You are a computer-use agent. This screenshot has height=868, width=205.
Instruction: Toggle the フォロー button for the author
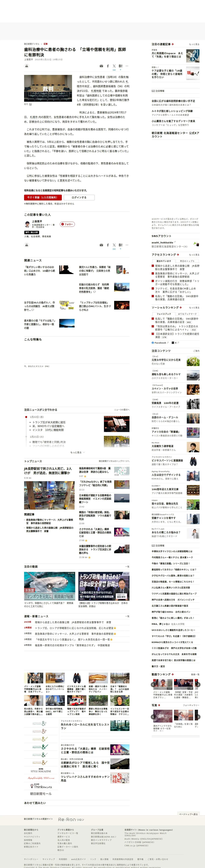coord(67,224)
